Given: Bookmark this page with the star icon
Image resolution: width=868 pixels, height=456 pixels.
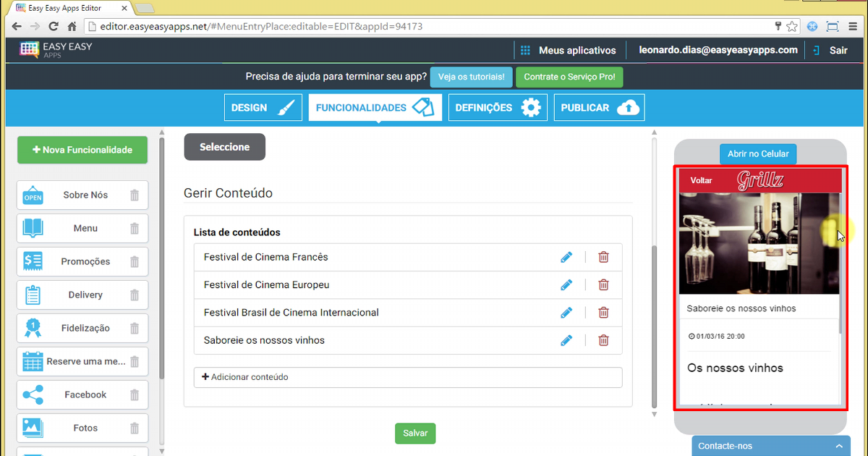Looking at the screenshot, I should tap(792, 27).
